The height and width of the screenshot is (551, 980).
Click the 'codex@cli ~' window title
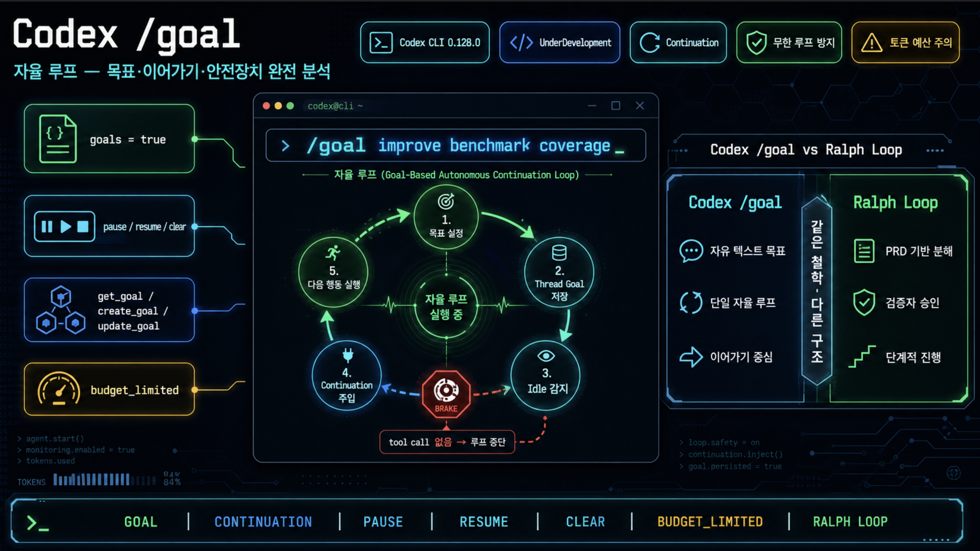[335, 106]
